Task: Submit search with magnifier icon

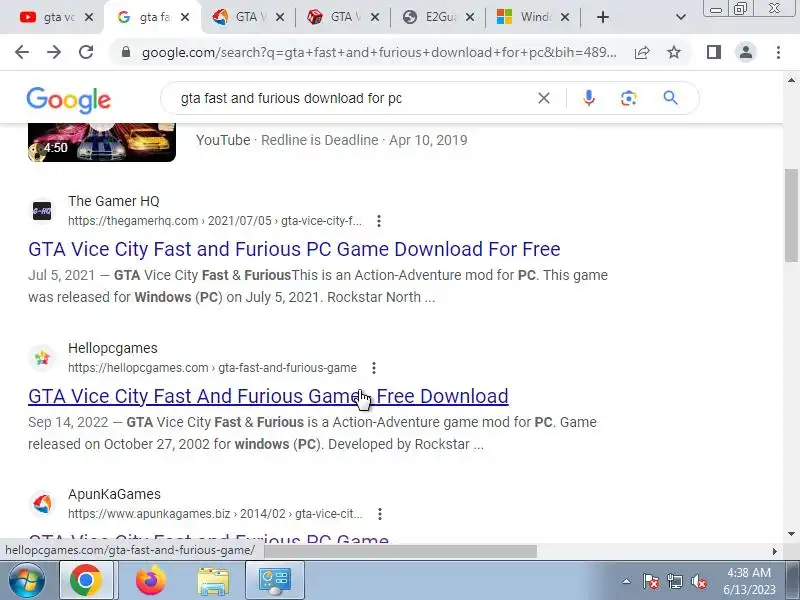Action: pos(670,98)
